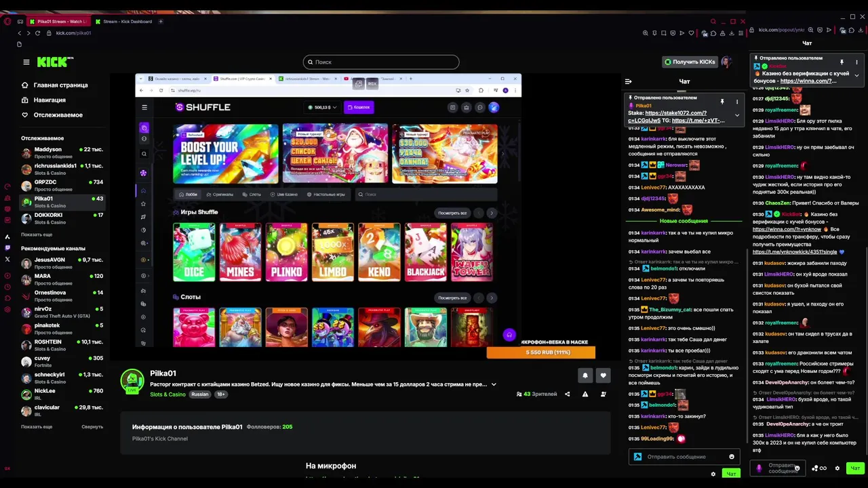The width and height of the screenshot is (868, 488).
Task: Open the t.me/ynknowkick link in popout chat
Action: pyautogui.click(x=793, y=252)
